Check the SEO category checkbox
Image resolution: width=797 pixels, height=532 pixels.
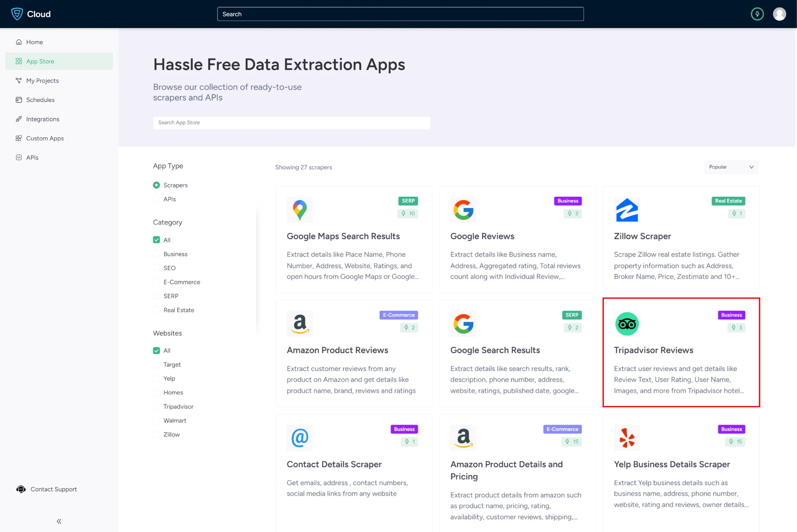(156, 268)
